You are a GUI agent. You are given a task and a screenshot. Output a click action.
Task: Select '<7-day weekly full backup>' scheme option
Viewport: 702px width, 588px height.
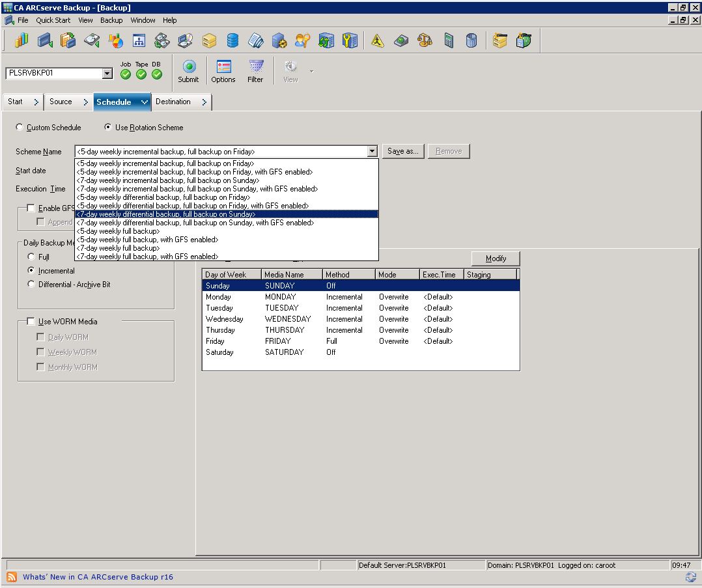(x=118, y=248)
